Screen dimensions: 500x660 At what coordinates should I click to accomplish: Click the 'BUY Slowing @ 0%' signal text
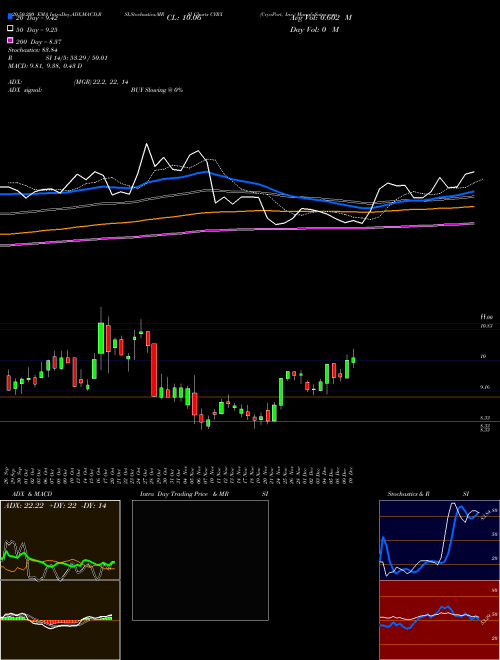tap(157, 90)
